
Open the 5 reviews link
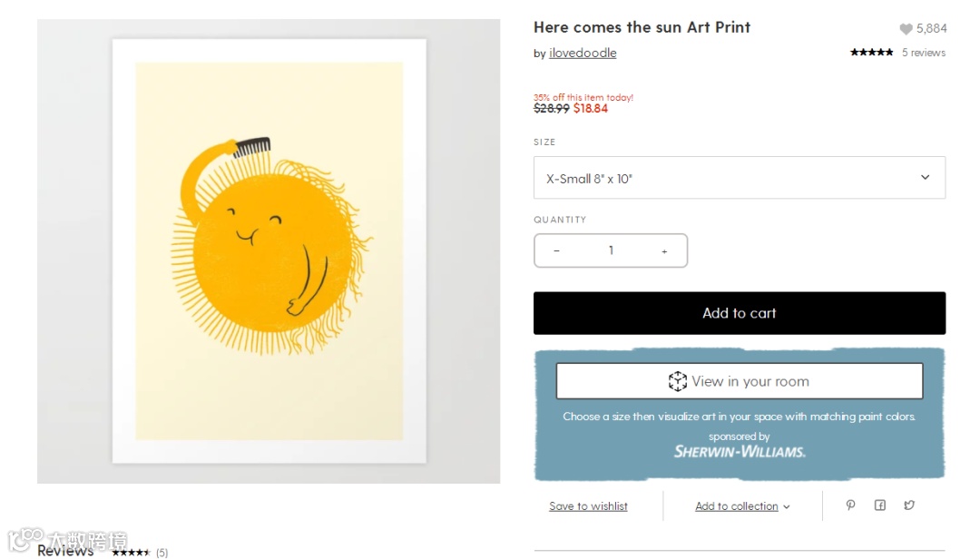coord(923,53)
